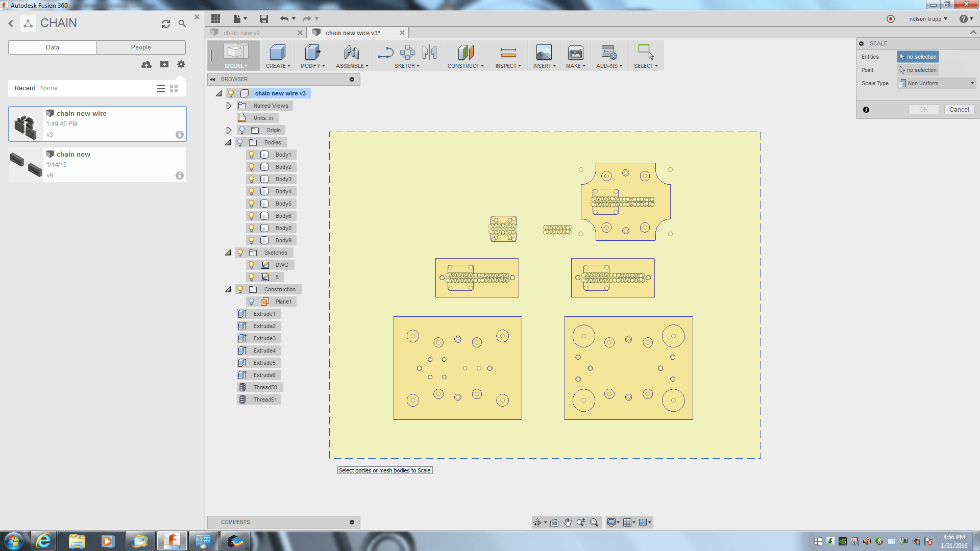980x551 pixels.
Task: Collapse the Construction folder
Action: 228,290
